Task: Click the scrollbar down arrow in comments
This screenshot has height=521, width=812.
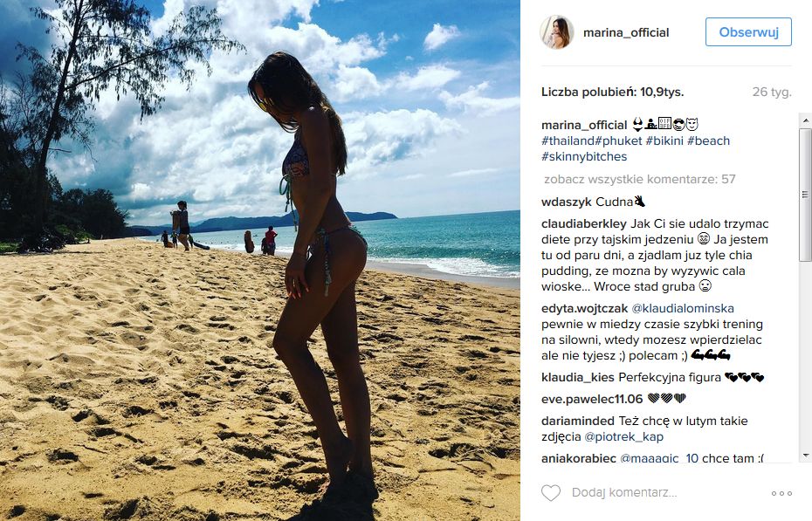Action: (x=805, y=456)
